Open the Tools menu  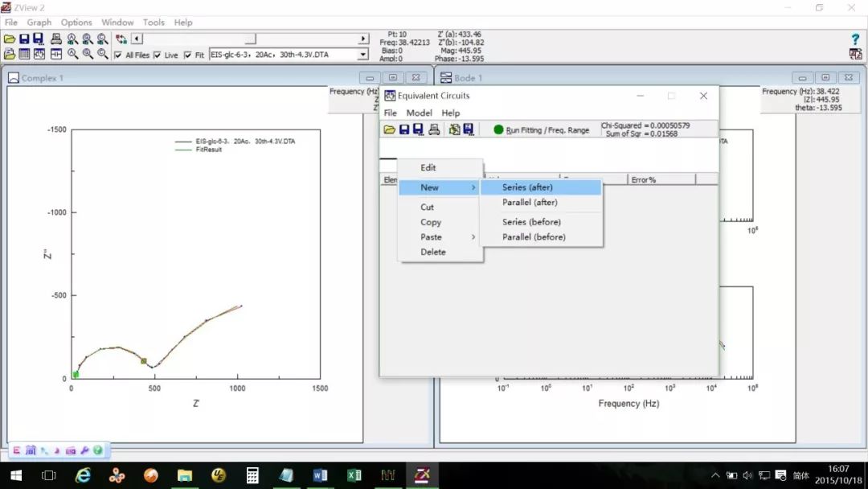click(154, 23)
